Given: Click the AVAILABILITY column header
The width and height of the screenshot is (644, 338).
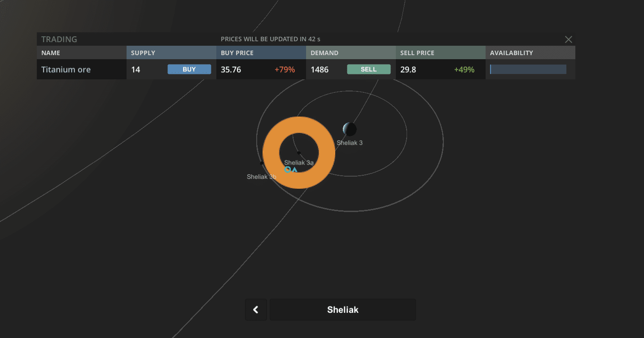Looking at the screenshot, I should (530, 53).
